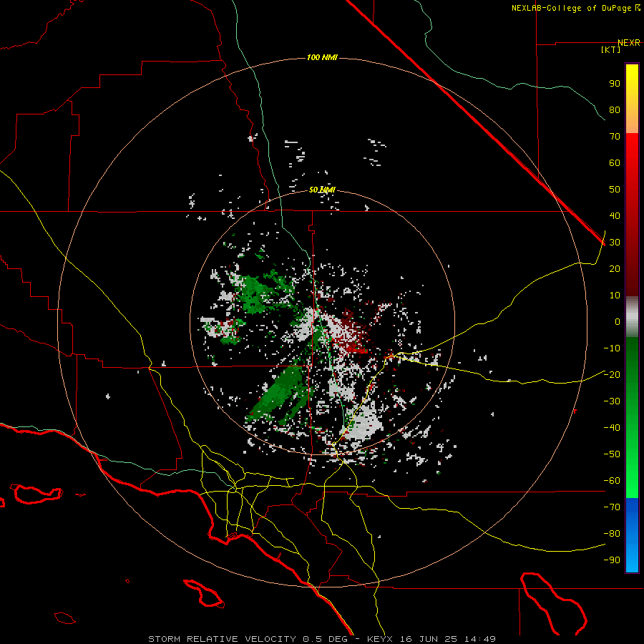Select the 70 value on velocity scale
Image resolution: width=644 pixels, height=644 pixels.
pos(615,137)
